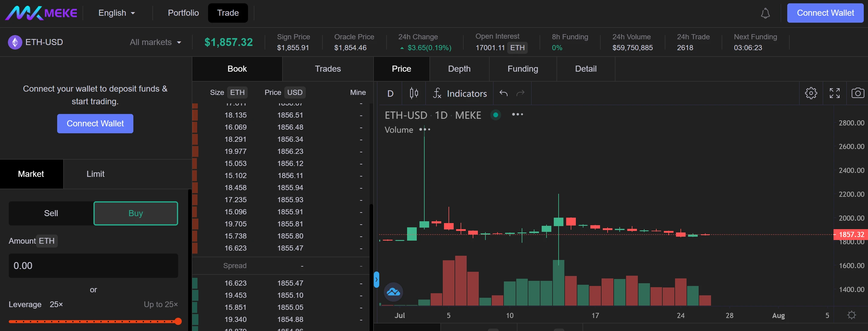Select the Limit order tab
Viewport: 868px width, 331px height.
[x=95, y=174]
